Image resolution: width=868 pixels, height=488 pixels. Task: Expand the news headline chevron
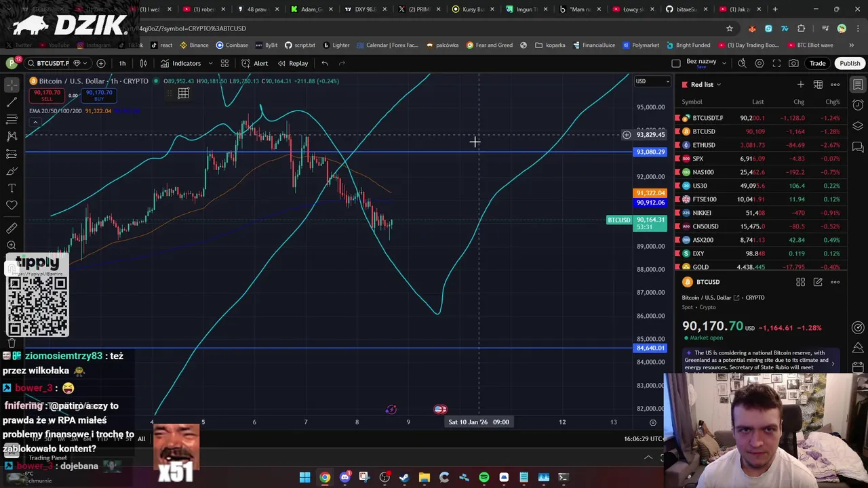coord(833,363)
